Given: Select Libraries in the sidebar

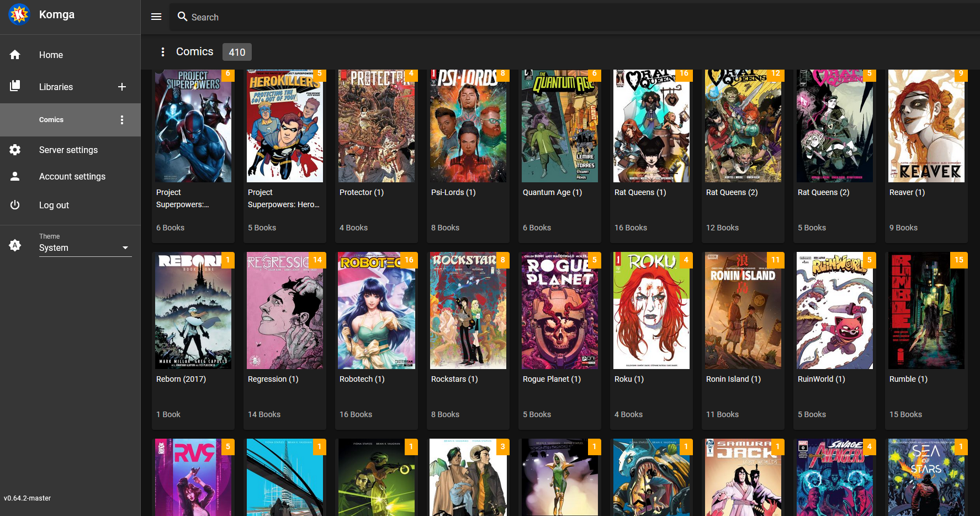Looking at the screenshot, I should (x=56, y=87).
